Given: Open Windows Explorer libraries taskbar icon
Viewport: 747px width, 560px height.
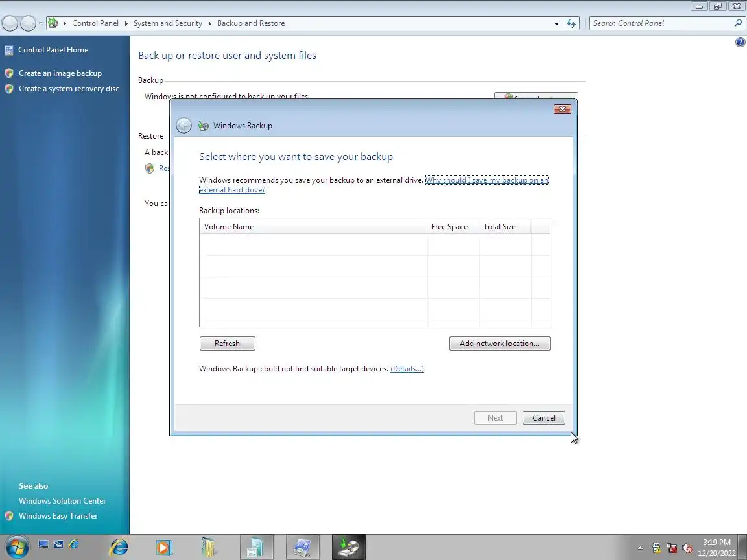Looking at the screenshot, I should tap(208, 547).
